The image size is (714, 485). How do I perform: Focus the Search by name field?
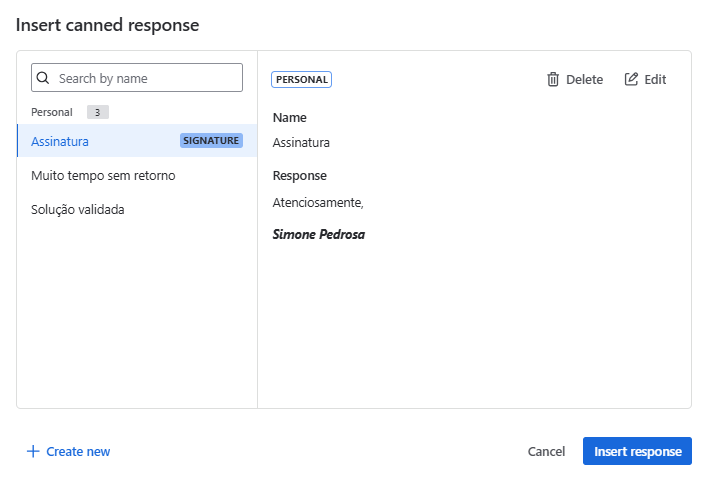tap(145, 78)
